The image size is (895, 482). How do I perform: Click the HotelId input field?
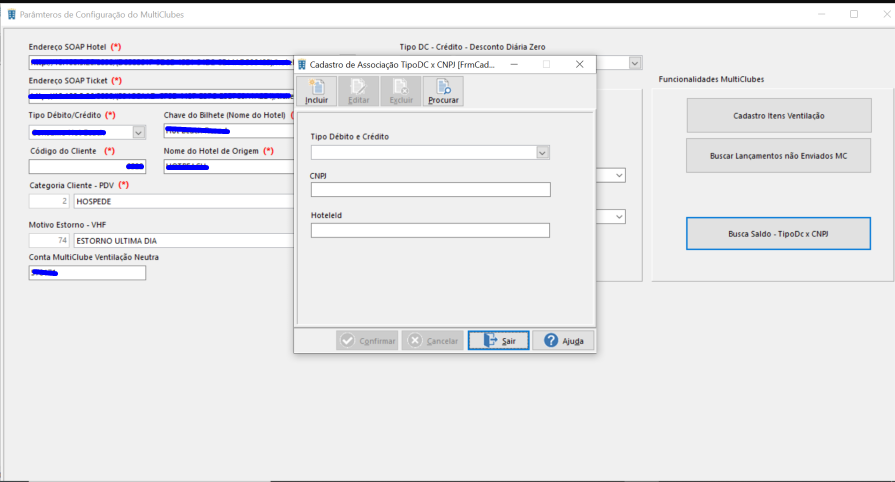[x=430, y=231]
